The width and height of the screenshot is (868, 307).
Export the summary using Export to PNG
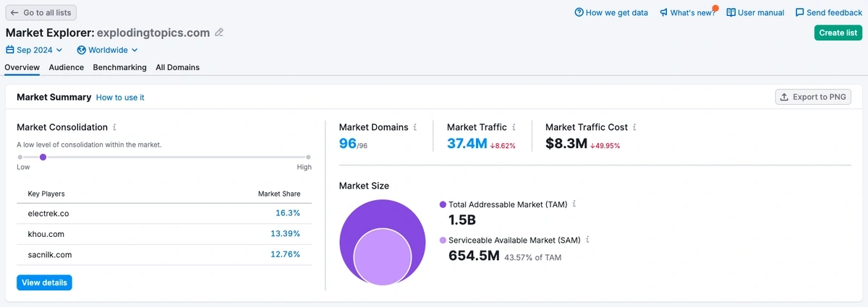(x=813, y=97)
